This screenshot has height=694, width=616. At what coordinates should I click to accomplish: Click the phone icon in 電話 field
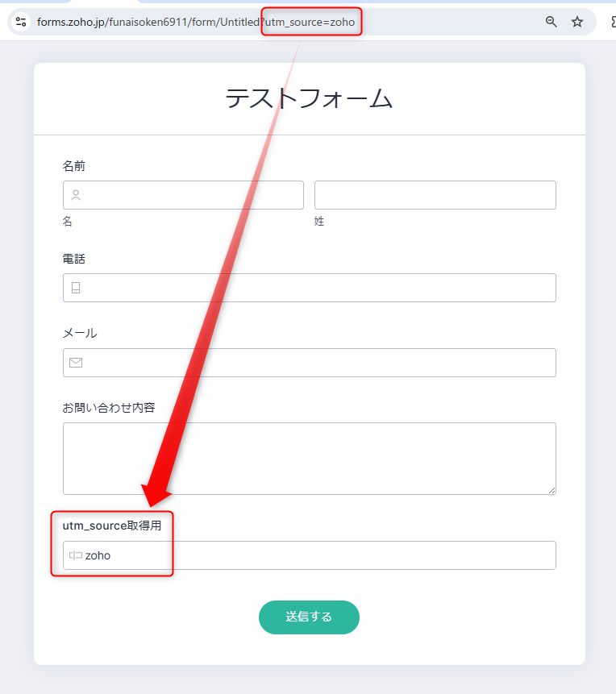(x=76, y=288)
